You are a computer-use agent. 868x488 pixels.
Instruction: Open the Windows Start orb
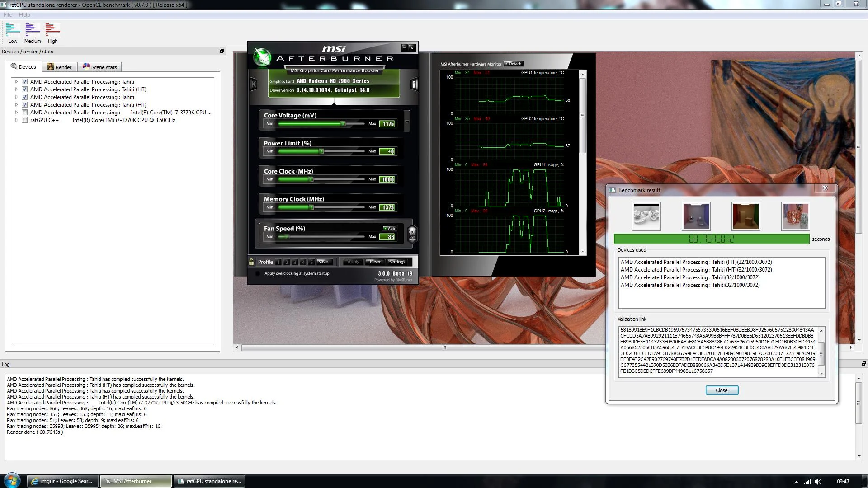coord(12,481)
